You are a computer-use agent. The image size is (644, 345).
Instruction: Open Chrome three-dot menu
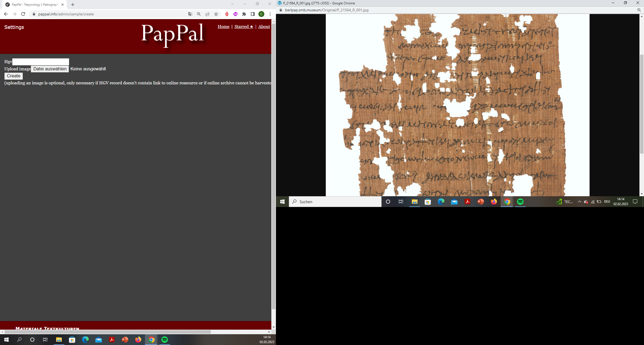pos(270,14)
